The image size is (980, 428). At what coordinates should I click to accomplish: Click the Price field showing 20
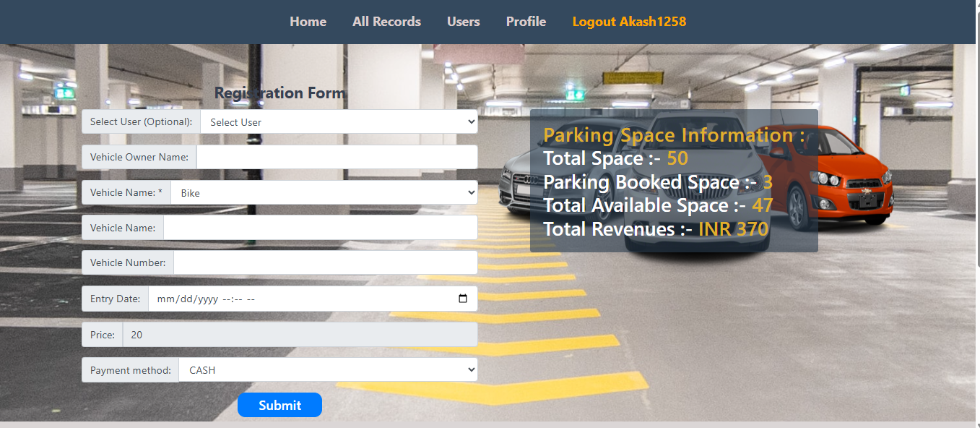299,335
